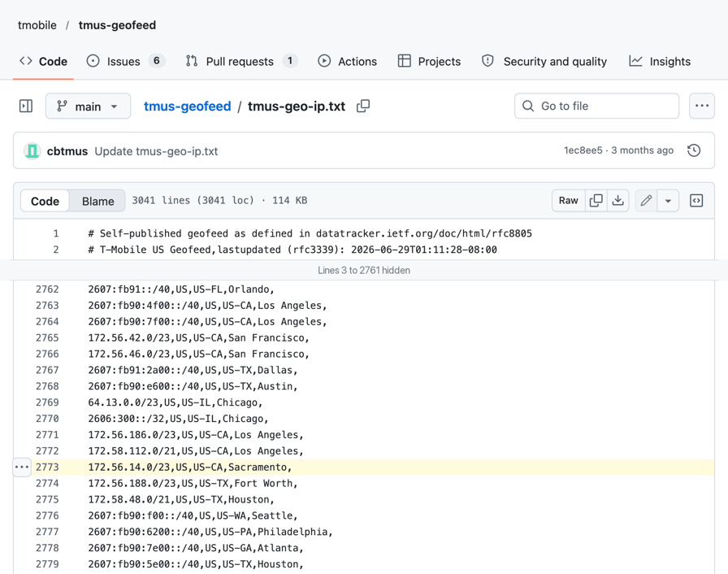728x574 pixels.
Task: Navigate to tmus-geofeed breadcrumb folder
Action: 187,107
